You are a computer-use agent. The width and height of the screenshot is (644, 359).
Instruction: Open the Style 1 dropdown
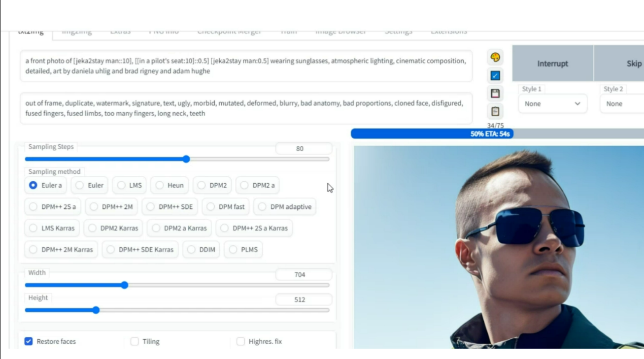[x=552, y=104]
